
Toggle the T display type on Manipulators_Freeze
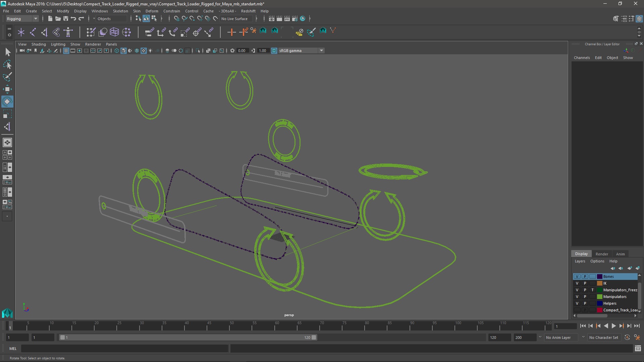pyautogui.click(x=593, y=290)
